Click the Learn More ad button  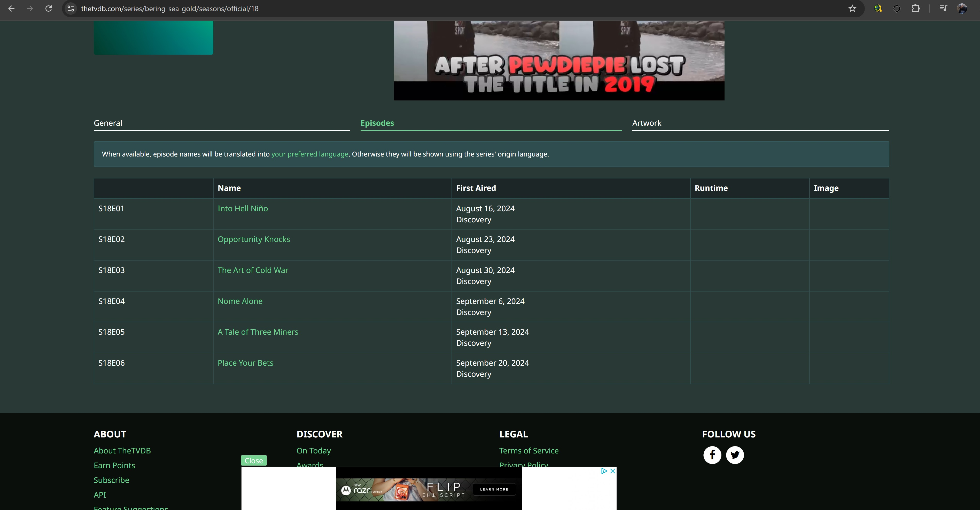click(494, 489)
